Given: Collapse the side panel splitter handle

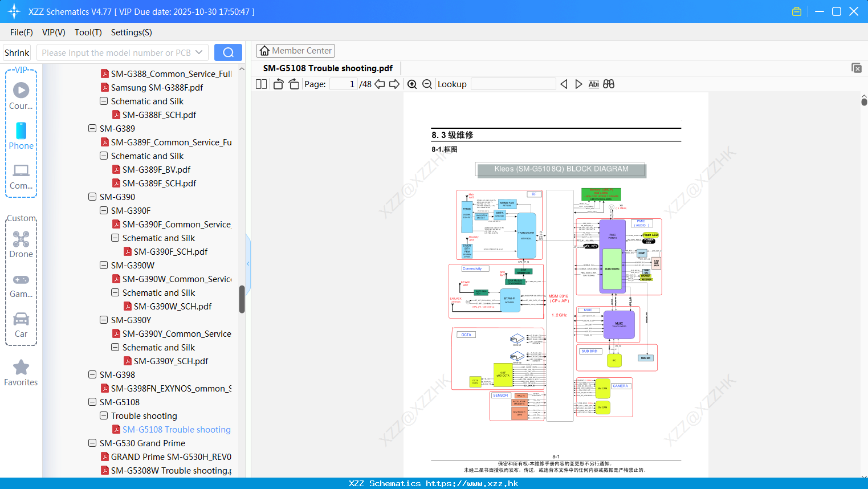Looking at the screenshot, I should pyautogui.click(x=248, y=263).
